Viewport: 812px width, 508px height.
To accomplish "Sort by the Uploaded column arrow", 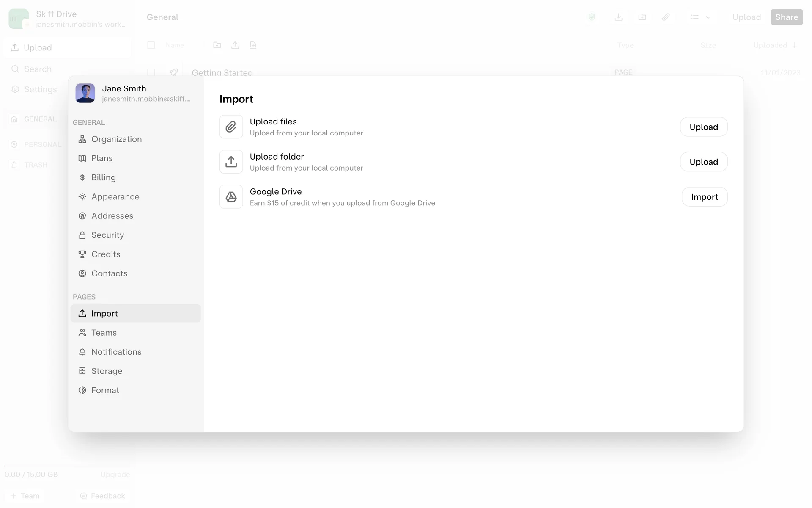I will 794,45.
